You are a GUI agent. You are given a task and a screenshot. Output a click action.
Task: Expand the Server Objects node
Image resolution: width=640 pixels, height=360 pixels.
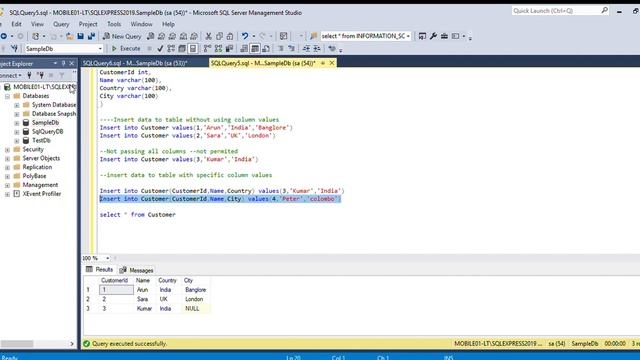[7, 159]
